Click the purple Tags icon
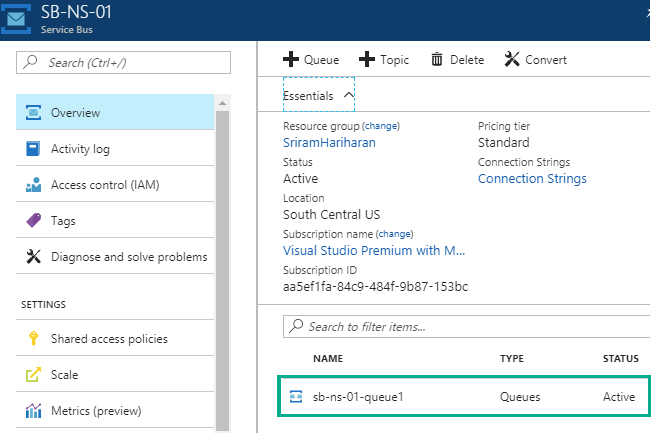The width and height of the screenshot is (651, 433). pos(32,221)
